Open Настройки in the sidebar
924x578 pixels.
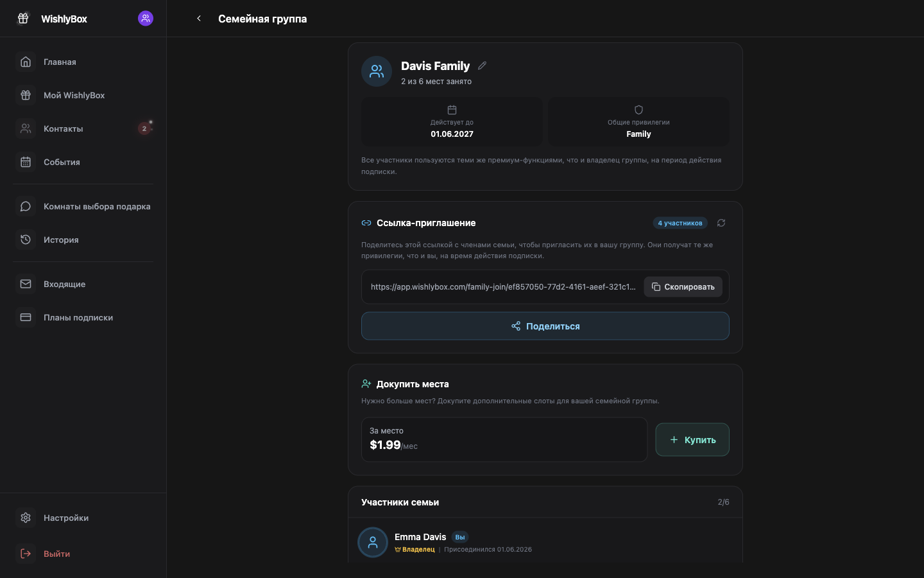point(83,518)
